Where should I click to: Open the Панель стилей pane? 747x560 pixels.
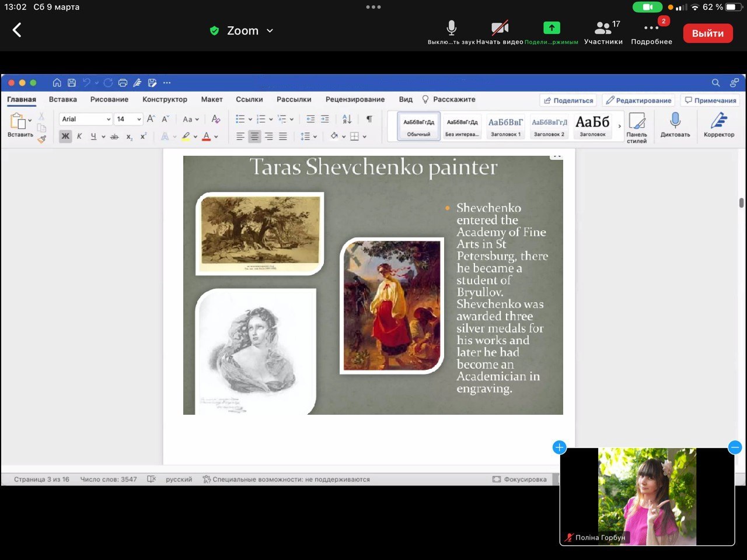(x=637, y=127)
